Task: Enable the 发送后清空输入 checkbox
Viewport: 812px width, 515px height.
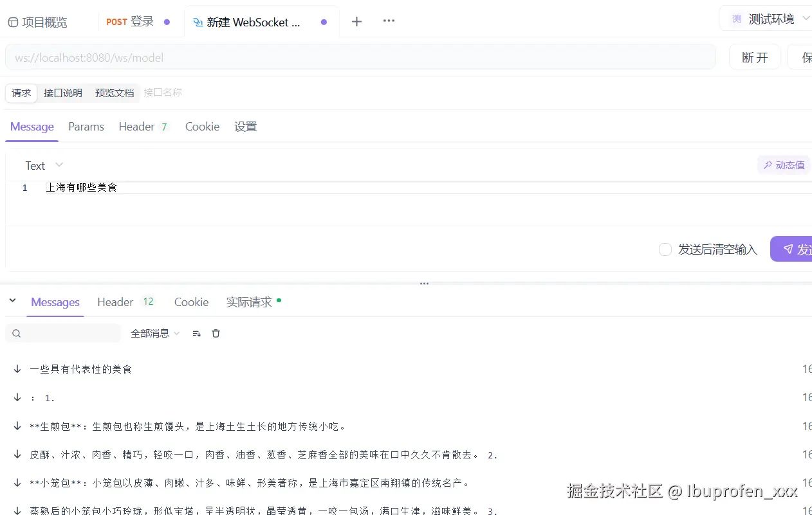Action: tap(665, 249)
